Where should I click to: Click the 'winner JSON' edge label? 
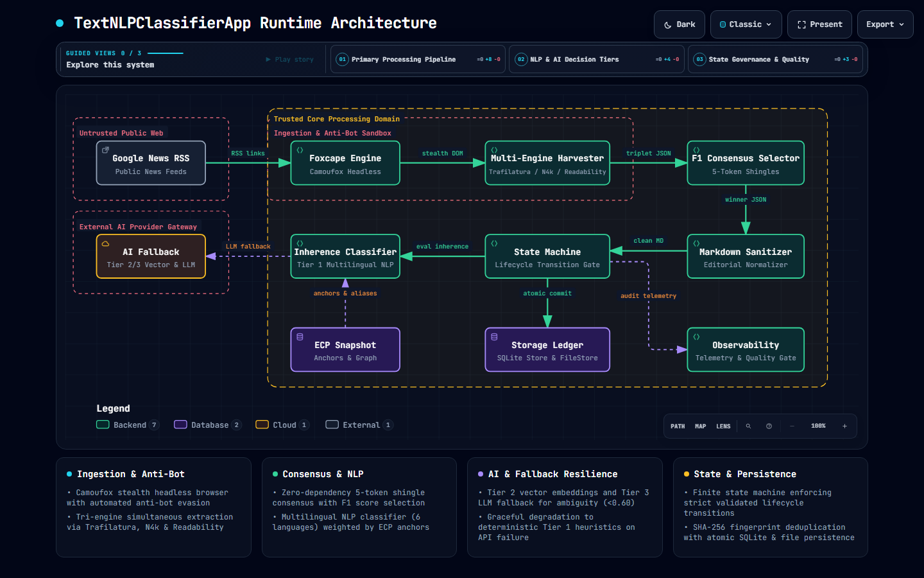[746, 200]
